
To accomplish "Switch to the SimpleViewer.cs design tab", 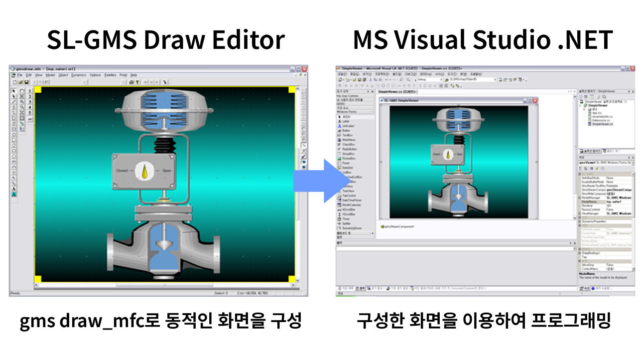I will coord(397,92).
